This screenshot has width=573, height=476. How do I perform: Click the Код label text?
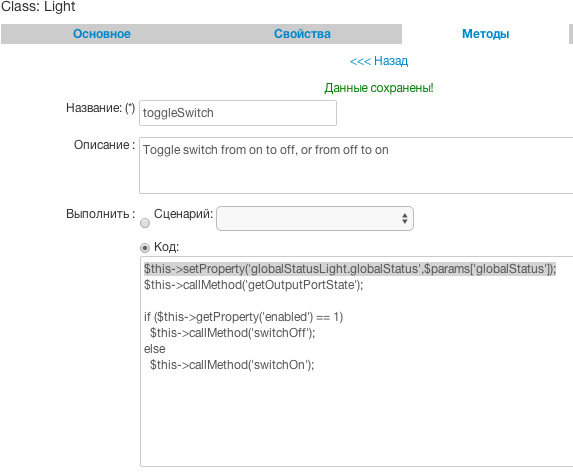[x=166, y=247]
